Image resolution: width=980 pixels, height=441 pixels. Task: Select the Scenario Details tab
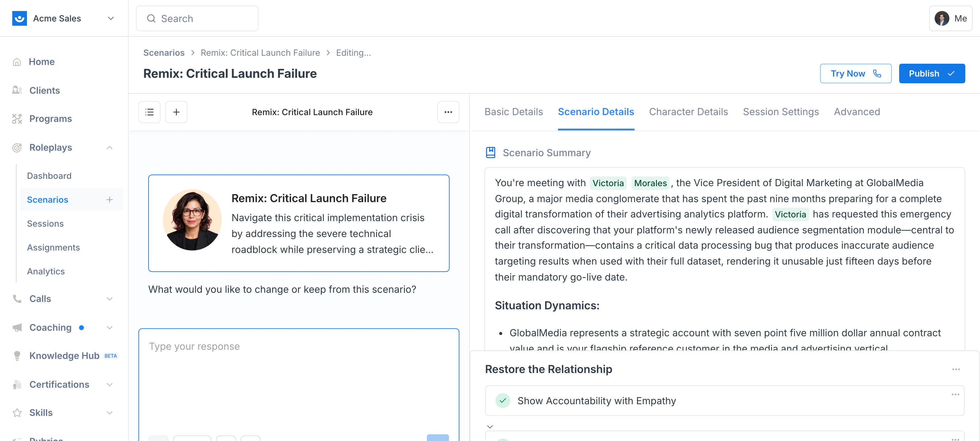point(596,112)
